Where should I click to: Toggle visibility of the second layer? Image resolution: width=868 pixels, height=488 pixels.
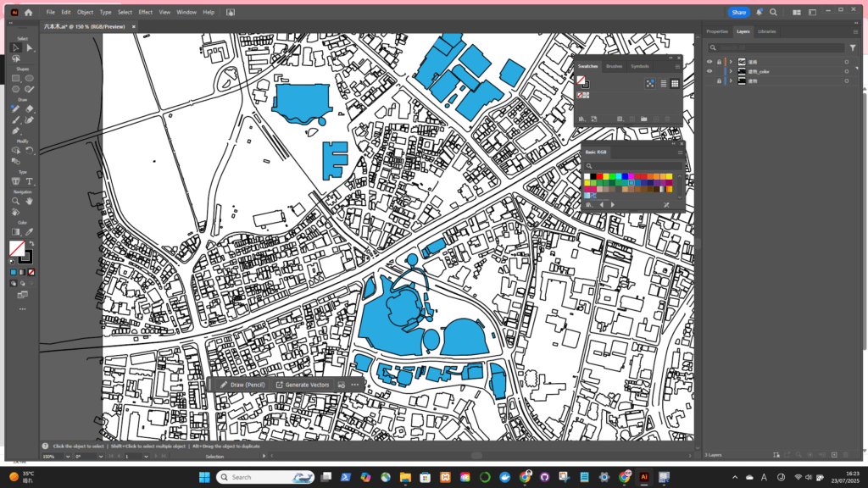tap(710, 71)
